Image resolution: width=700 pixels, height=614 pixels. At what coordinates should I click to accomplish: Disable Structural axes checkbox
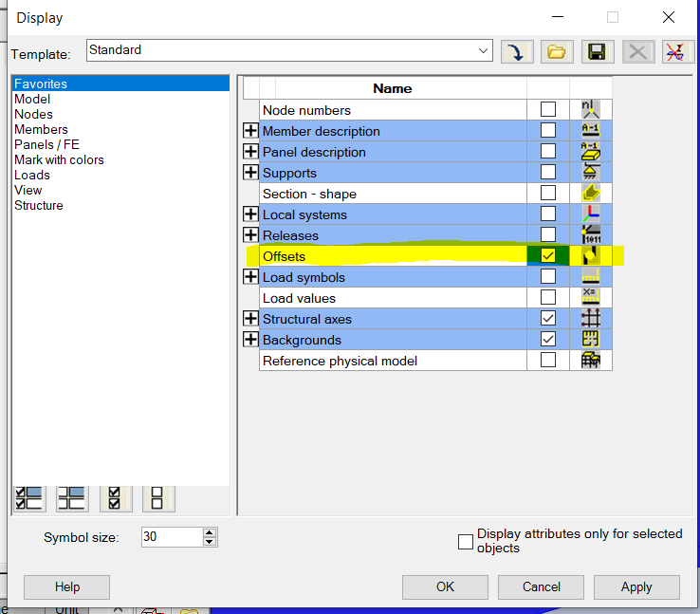coord(548,318)
